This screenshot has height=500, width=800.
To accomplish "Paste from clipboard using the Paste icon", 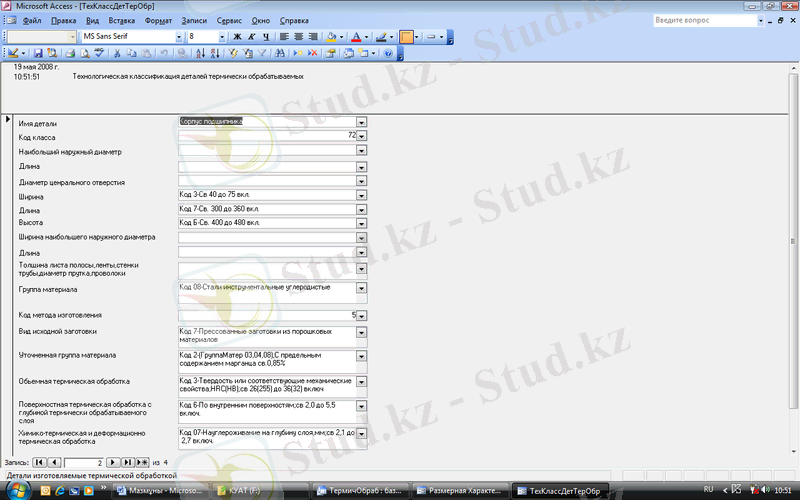I will (x=146, y=53).
